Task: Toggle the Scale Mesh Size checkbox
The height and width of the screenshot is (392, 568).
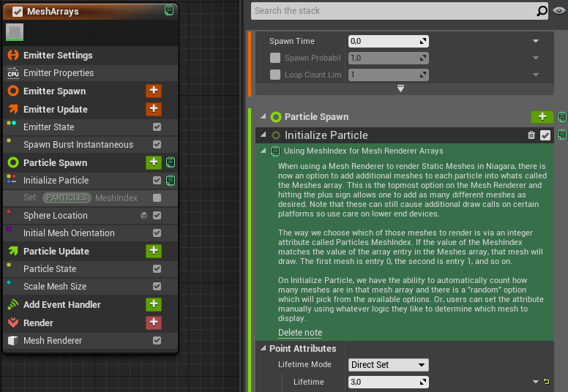Action: point(157,286)
